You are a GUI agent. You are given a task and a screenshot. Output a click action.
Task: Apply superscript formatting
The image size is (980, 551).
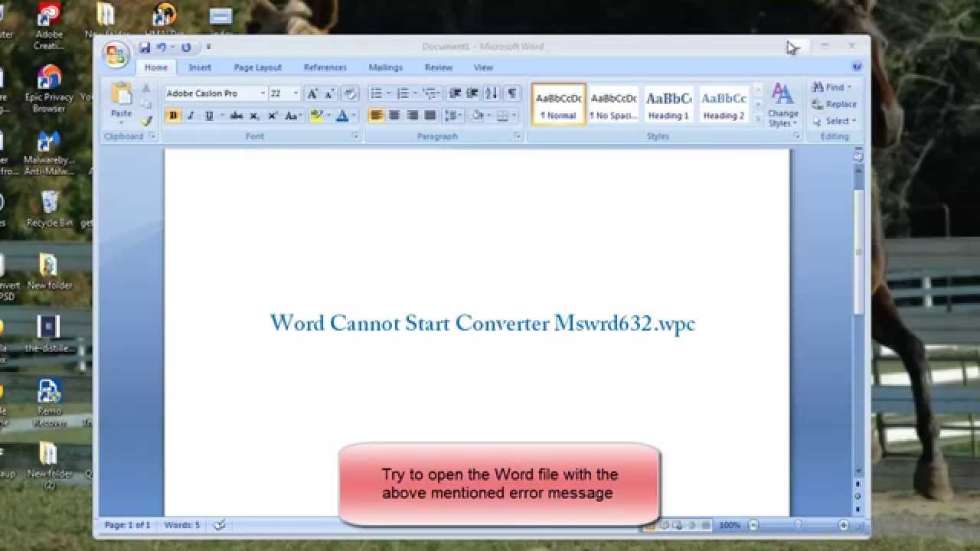tap(273, 116)
